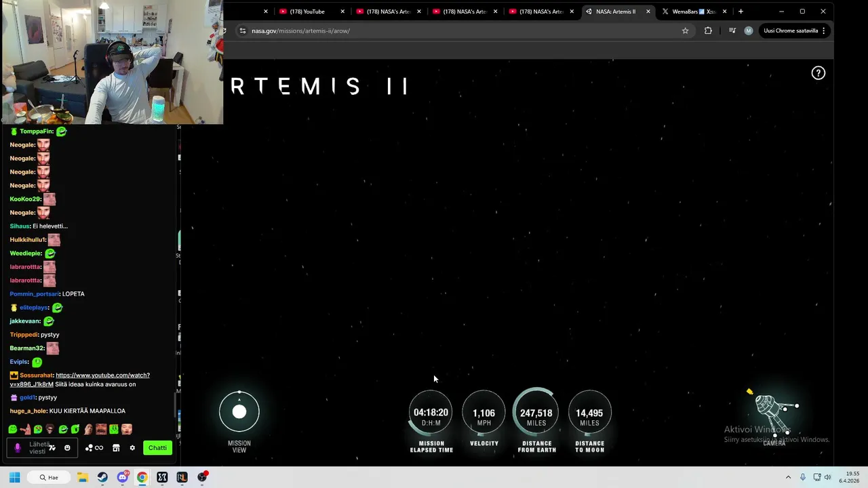Image resolution: width=868 pixels, height=488 pixels.
Task: Click the Hae search box on taskbar
Action: [49, 477]
